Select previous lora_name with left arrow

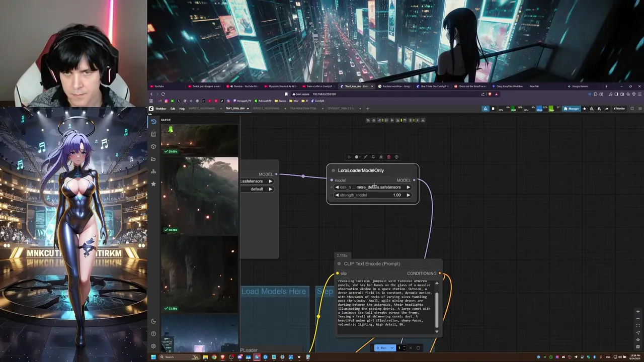coord(337,187)
